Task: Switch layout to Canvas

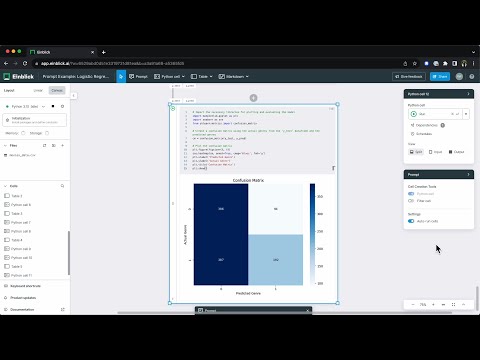Action: (57, 90)
